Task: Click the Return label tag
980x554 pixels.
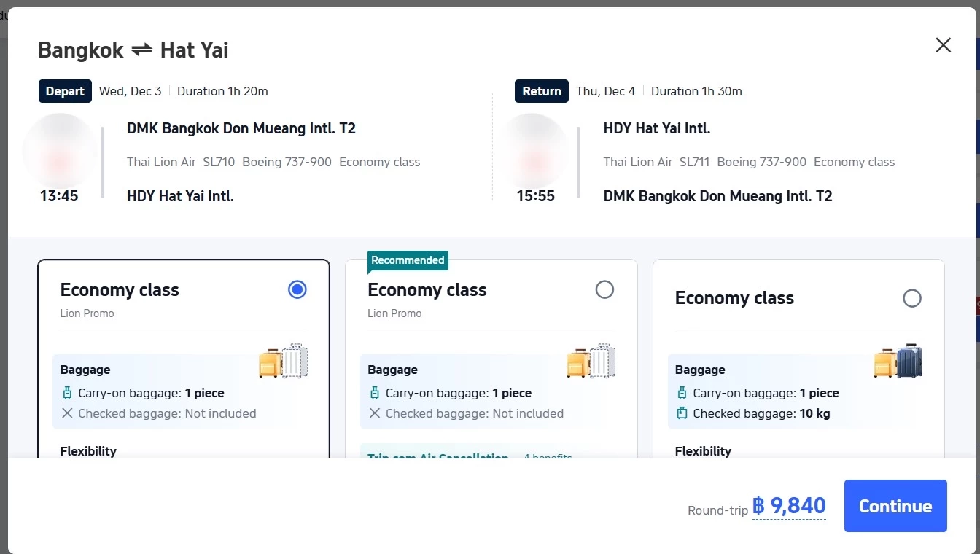Action: click(x=542, y=91)
